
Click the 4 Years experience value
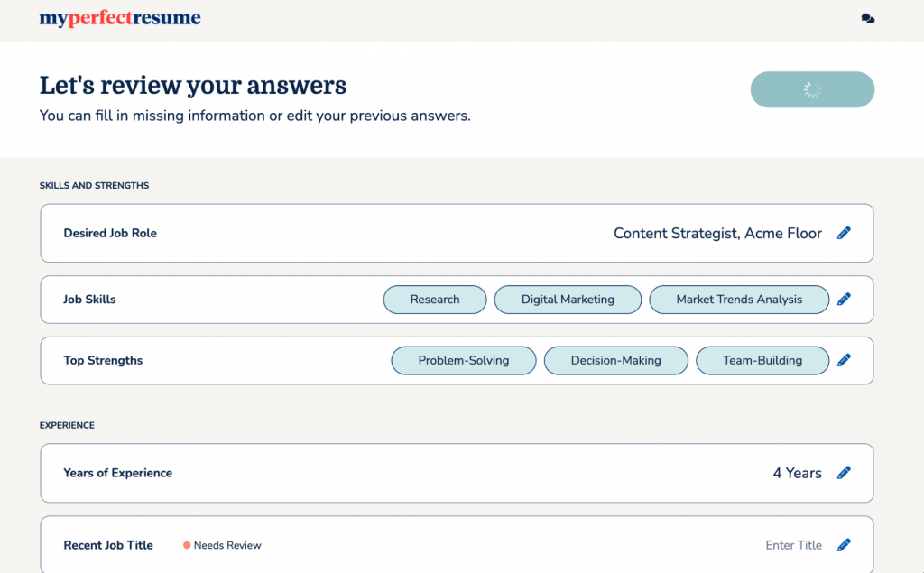tap(797, 473)
